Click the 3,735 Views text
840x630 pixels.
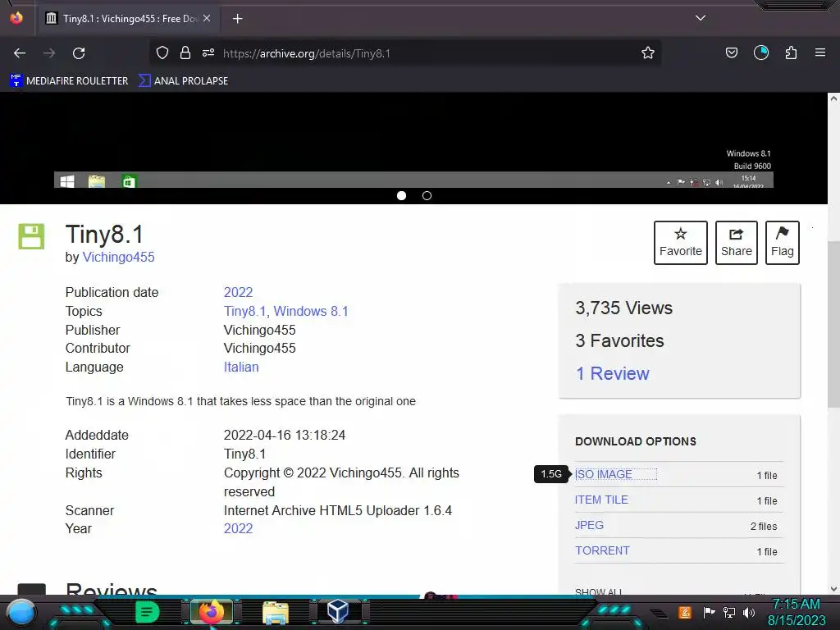point(623,308)
